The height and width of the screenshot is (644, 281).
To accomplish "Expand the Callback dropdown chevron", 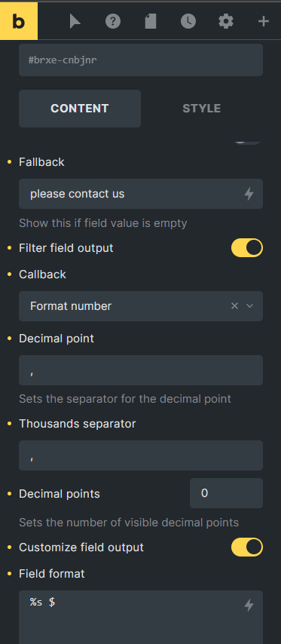I will [249, 305].
